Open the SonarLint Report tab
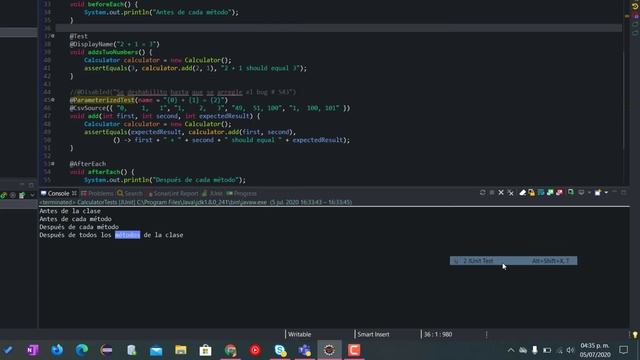The height and width of the screenshot is (360, 640). pos(173,193)
